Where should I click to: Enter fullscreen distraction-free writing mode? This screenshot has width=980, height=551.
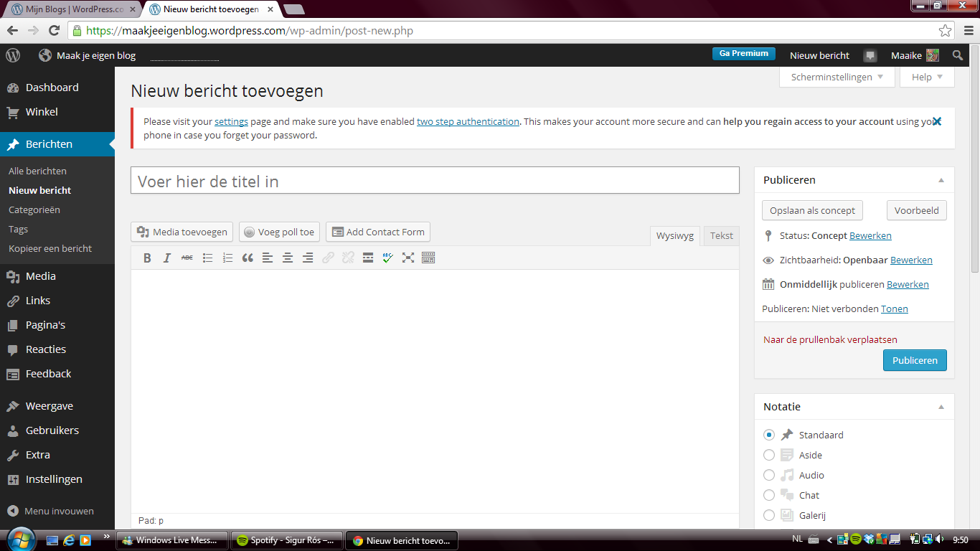click(x=408, y=258)
